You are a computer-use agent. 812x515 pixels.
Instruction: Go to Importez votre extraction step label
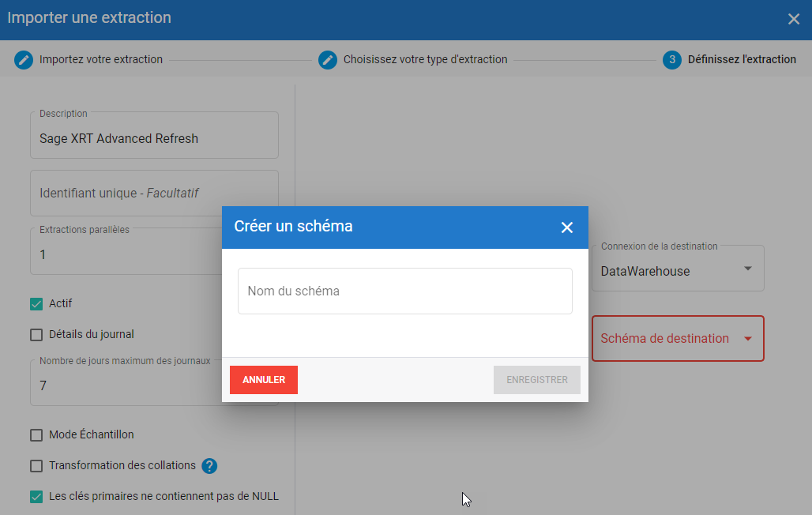click(101, 59)
